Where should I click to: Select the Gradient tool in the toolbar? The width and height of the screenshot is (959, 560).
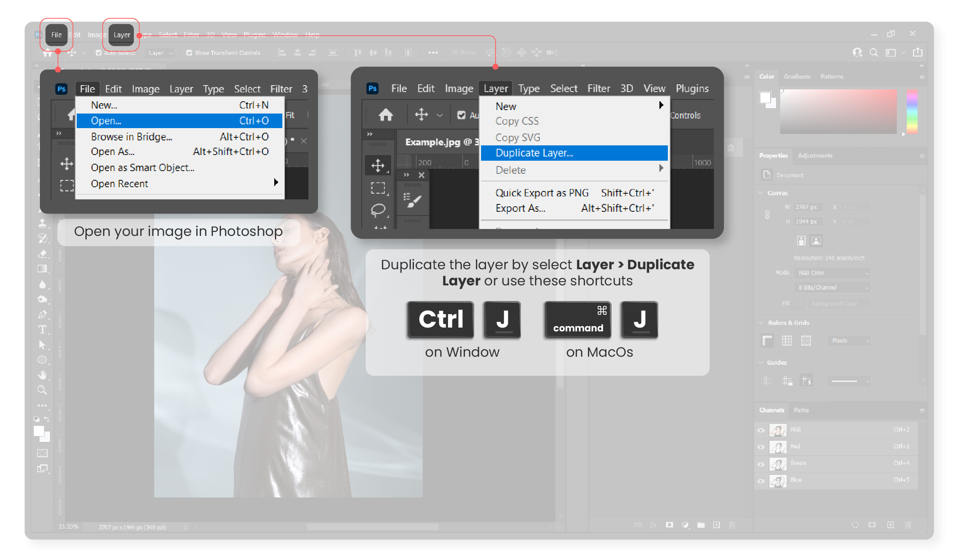tap(43, 269)
